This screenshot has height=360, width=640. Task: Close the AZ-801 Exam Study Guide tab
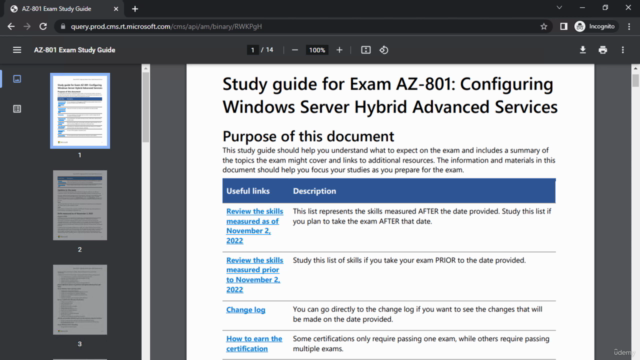[x=116, y=9]
